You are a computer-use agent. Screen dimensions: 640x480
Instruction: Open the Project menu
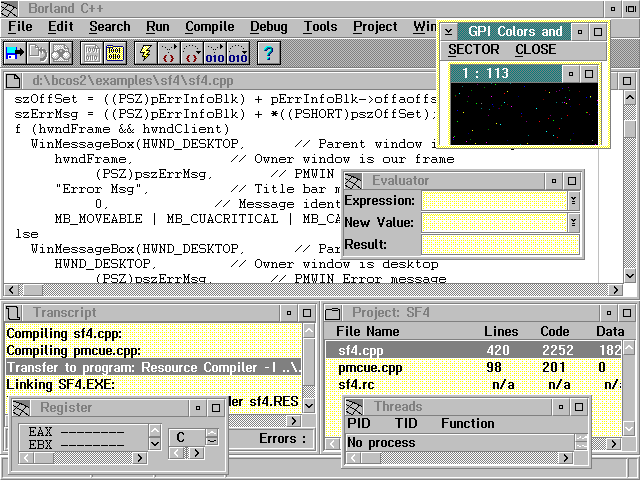(x=375, y=27)
